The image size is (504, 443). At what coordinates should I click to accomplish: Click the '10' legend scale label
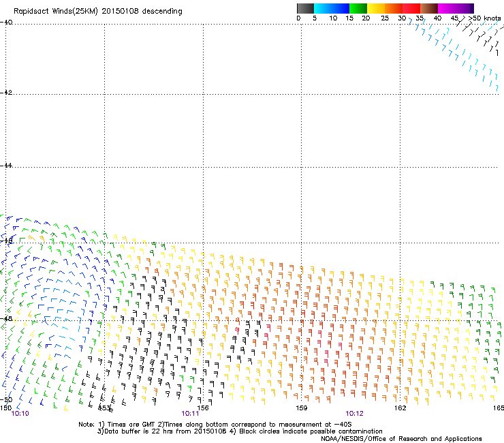click(x=333, y=18)
